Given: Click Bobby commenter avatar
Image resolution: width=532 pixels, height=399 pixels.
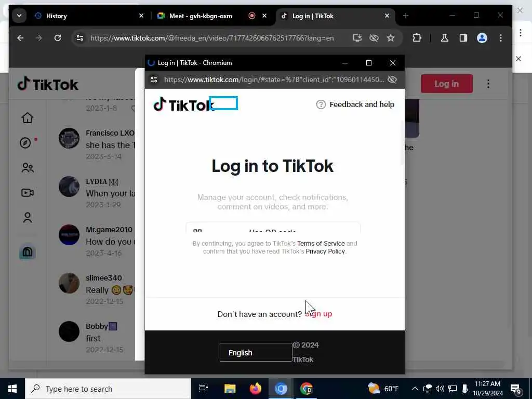Looking at the screenshot, I should (69, 331).
